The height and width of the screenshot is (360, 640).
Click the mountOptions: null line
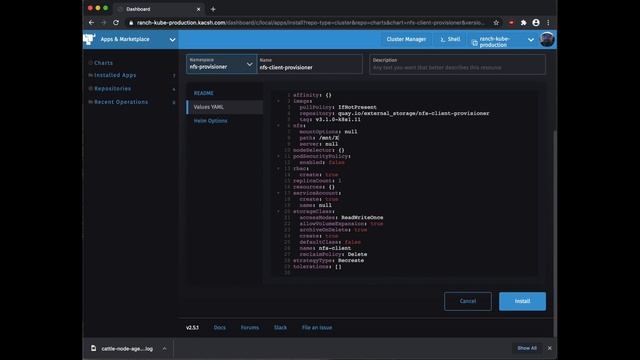328,132
